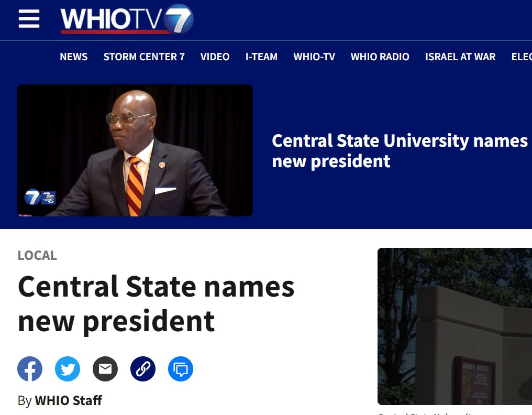
Task: Open WHIO RADIO in navigation
Action: (x=380, y=57)
